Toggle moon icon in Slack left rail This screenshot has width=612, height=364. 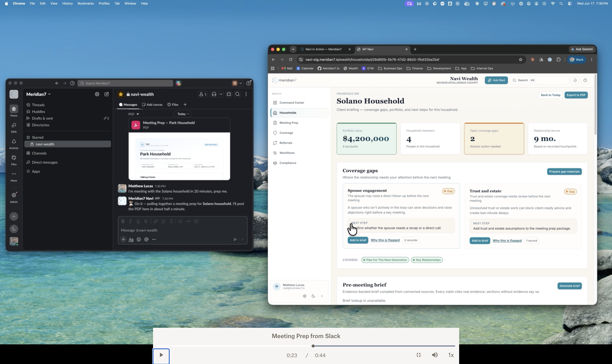pyautogui.click(x=14, y=229)
